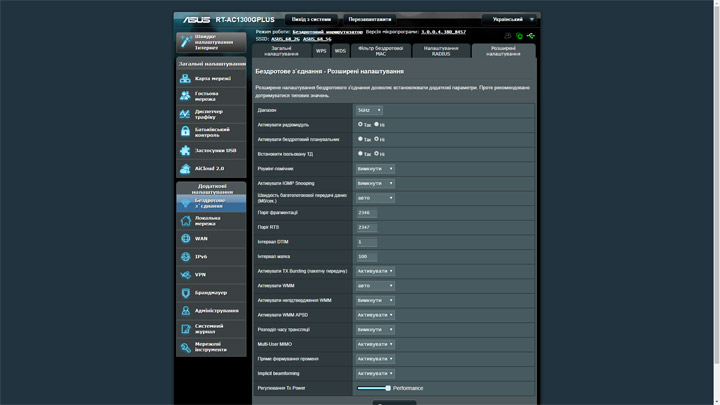
Task: Open the TX Bursting dropdown
Action: [375, 271]
